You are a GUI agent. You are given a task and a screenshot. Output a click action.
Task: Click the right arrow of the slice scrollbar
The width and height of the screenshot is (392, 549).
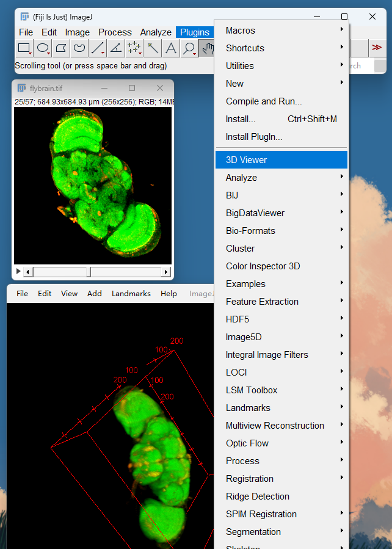[166, 272]
